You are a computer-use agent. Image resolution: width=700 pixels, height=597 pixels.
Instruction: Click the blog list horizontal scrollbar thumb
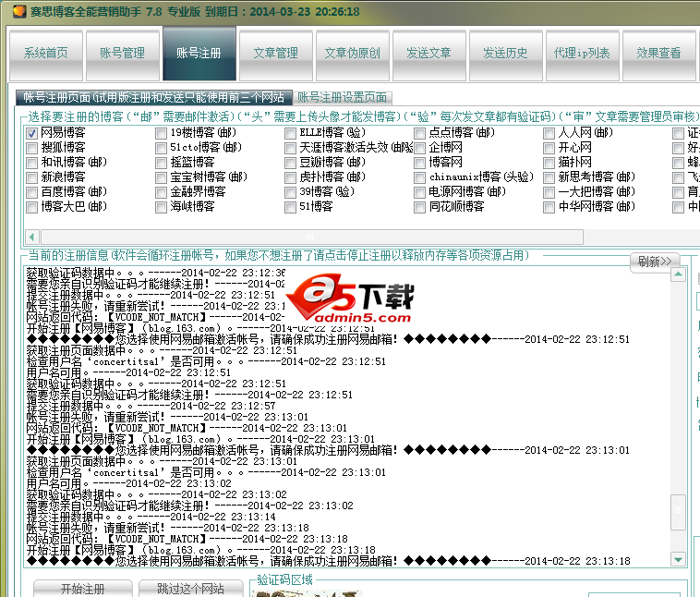coord(311,237)
